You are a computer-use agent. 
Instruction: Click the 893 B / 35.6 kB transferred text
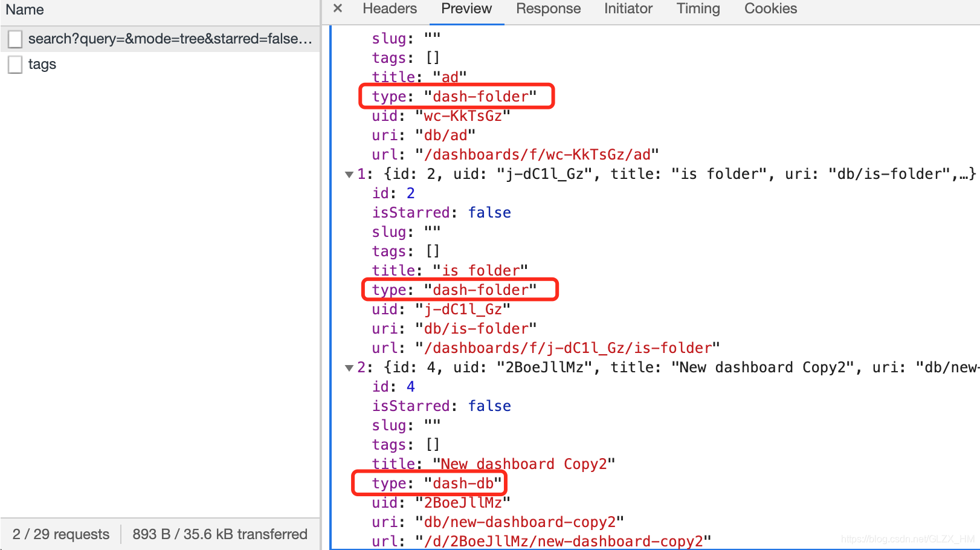(220, 534)
